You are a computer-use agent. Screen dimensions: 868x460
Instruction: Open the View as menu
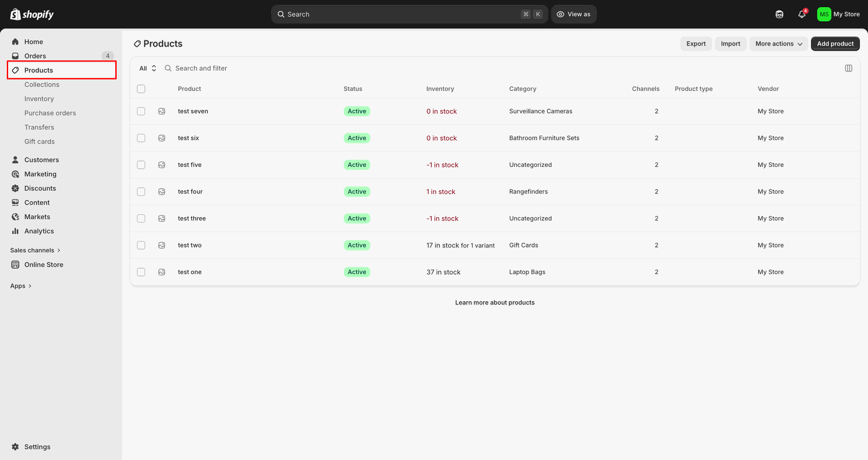(574, 14)
